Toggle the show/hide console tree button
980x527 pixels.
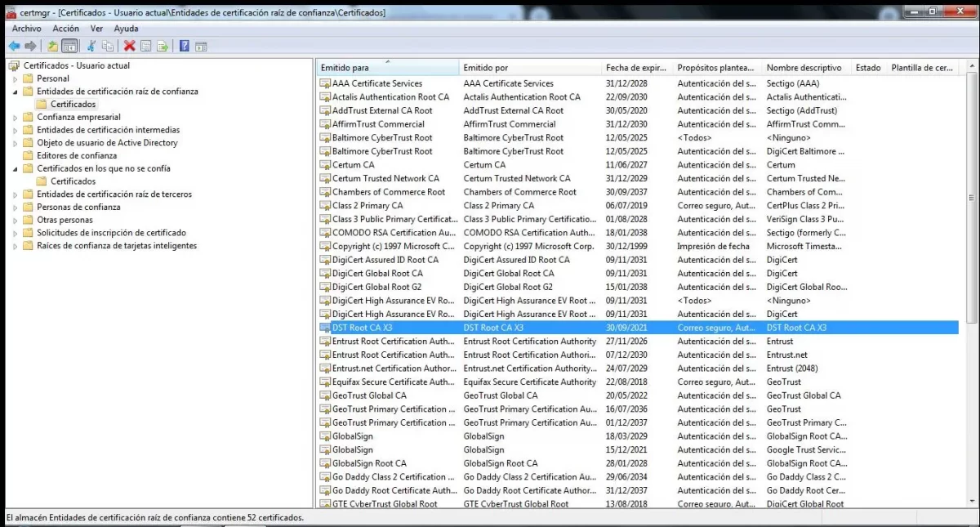click(69, 46)
